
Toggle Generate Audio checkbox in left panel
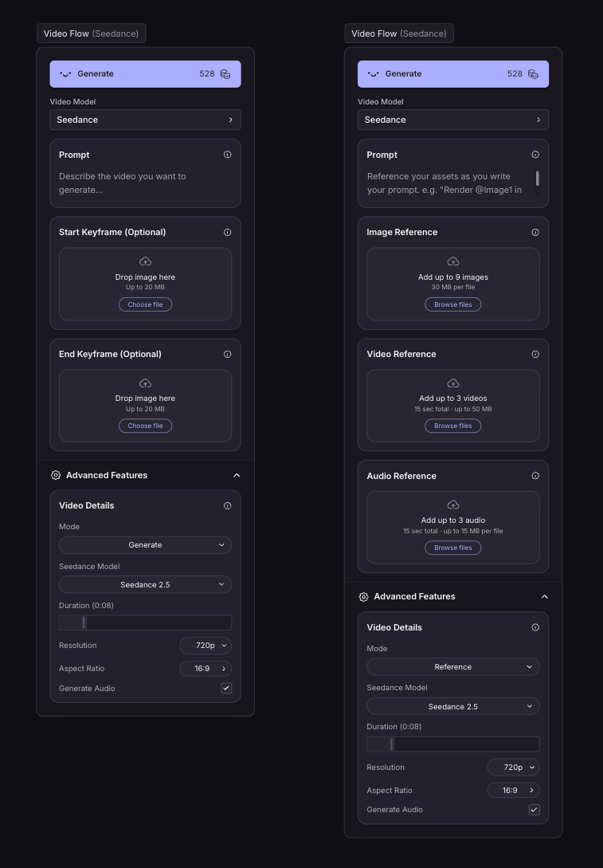tap(226, 688)
